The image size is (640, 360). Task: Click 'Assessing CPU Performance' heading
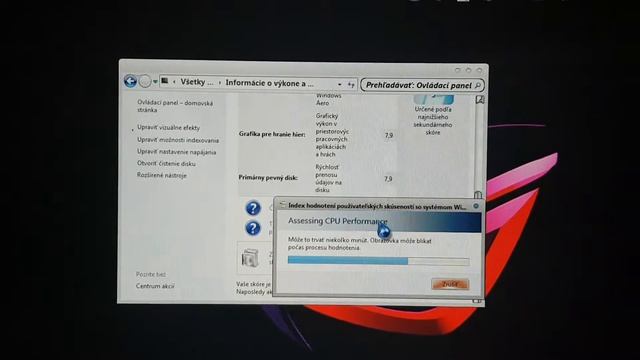(x=338, y=221)
